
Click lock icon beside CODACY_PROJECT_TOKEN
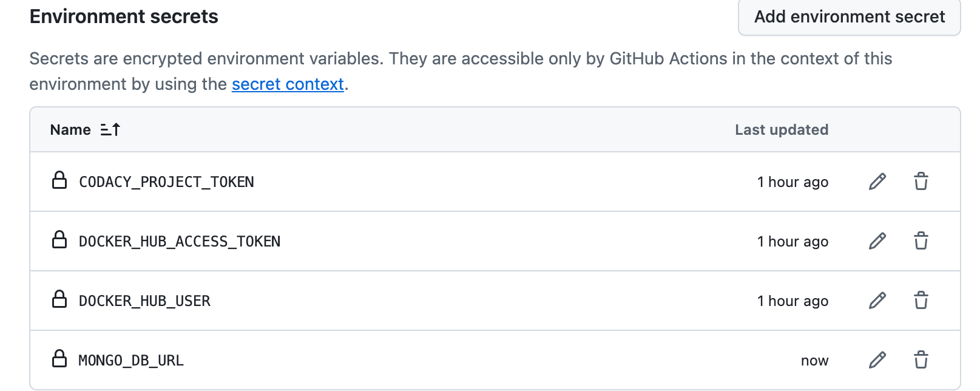pos(59,180)
